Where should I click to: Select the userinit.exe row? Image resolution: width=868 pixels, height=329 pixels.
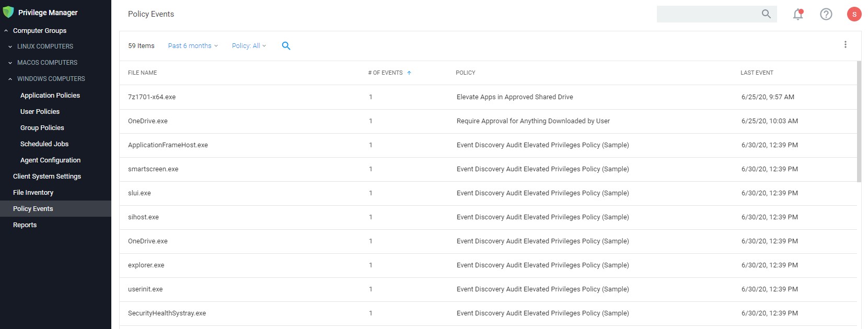(x=488, y=289)
